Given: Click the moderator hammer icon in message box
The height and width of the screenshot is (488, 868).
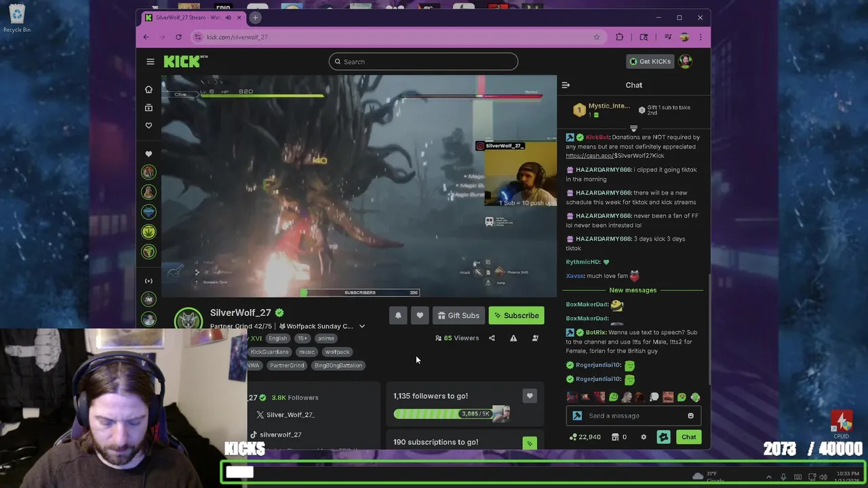Looking at the screenshot, I should click(577, 416).
